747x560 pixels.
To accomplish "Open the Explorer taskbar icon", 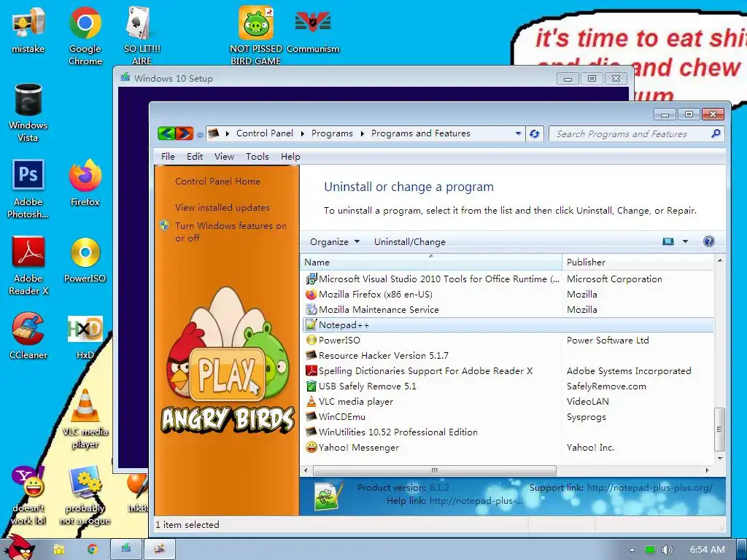I will click(58, 550).
